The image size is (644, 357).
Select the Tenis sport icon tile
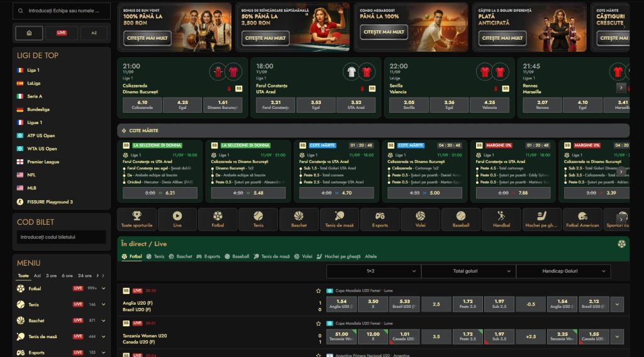[258, 219]
